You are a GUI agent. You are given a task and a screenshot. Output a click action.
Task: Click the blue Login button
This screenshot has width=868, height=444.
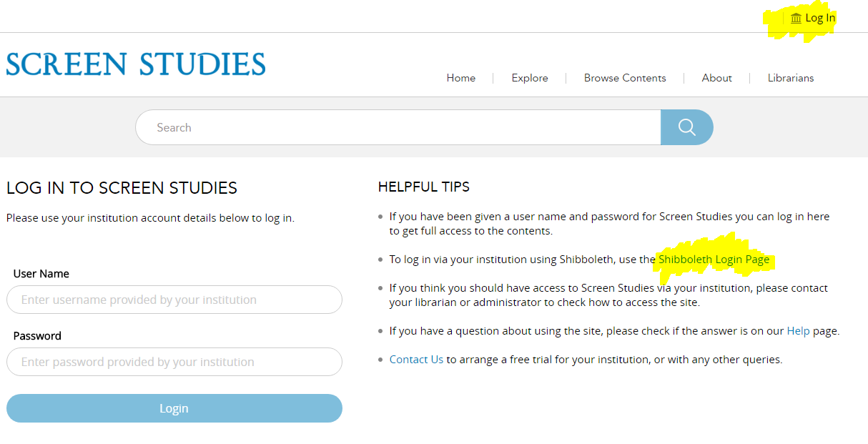click(174, 408)
